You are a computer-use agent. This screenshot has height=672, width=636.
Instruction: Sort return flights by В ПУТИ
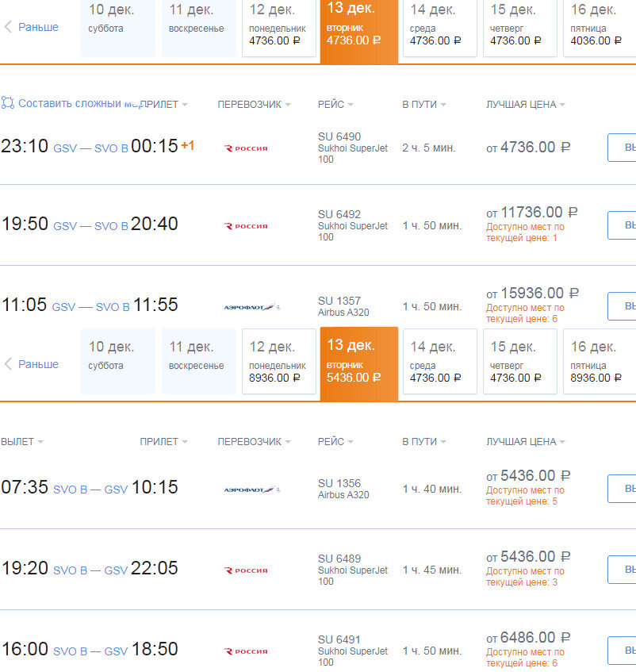tap(424, 442)
